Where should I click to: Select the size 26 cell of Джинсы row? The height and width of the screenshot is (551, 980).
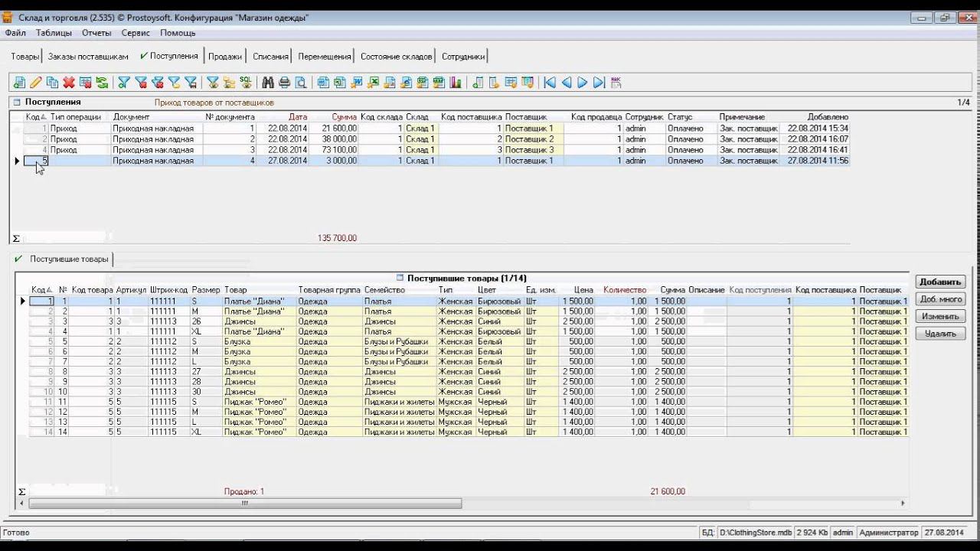point(206,321)
